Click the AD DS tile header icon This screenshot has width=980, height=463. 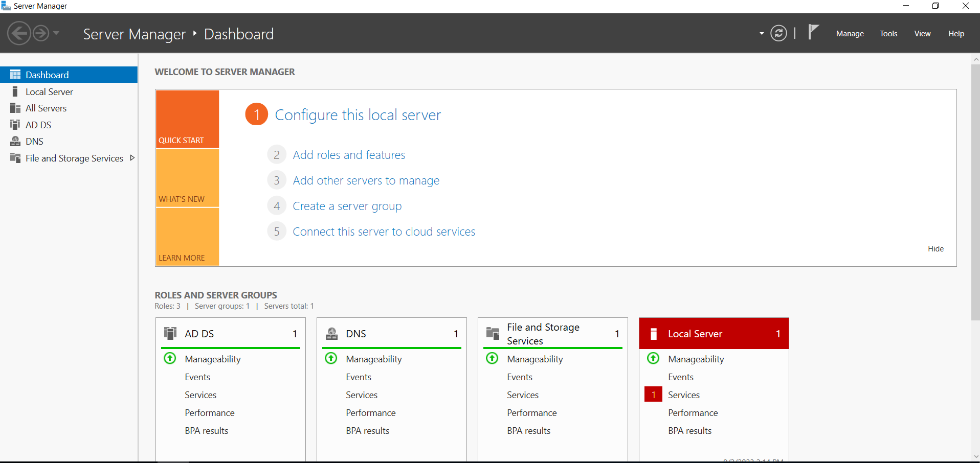[x=170, y=333]
